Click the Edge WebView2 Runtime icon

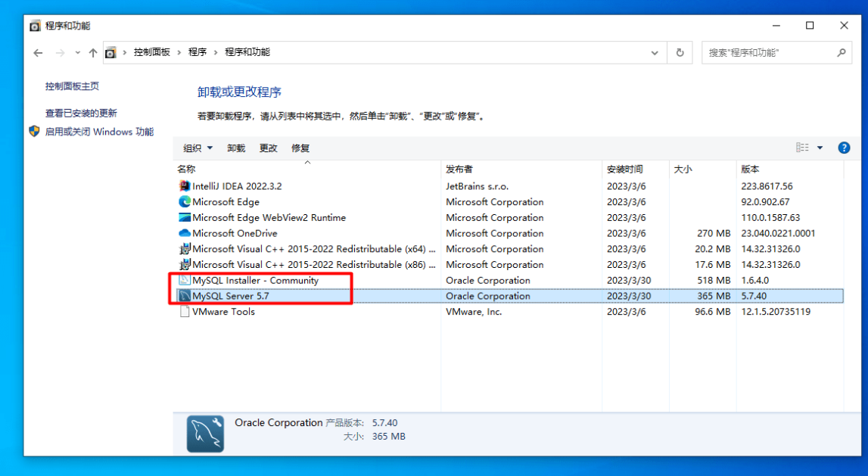[x=185, y=217]
